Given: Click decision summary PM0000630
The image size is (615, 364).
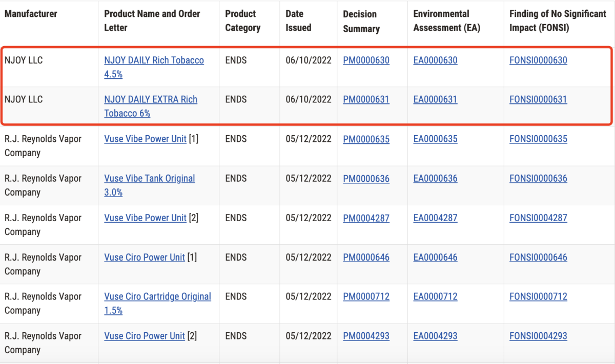Looking at the screenshot, I should click(x=366, y=60).
